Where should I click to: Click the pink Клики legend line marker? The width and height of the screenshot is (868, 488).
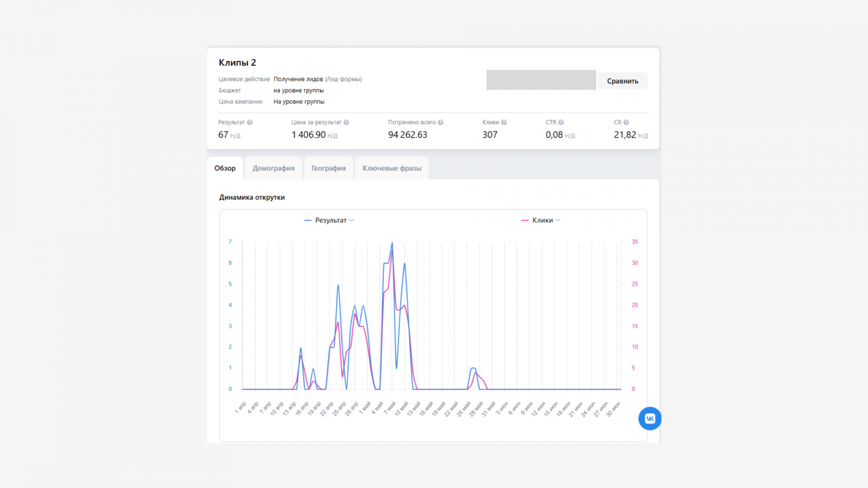click(525, 220)
